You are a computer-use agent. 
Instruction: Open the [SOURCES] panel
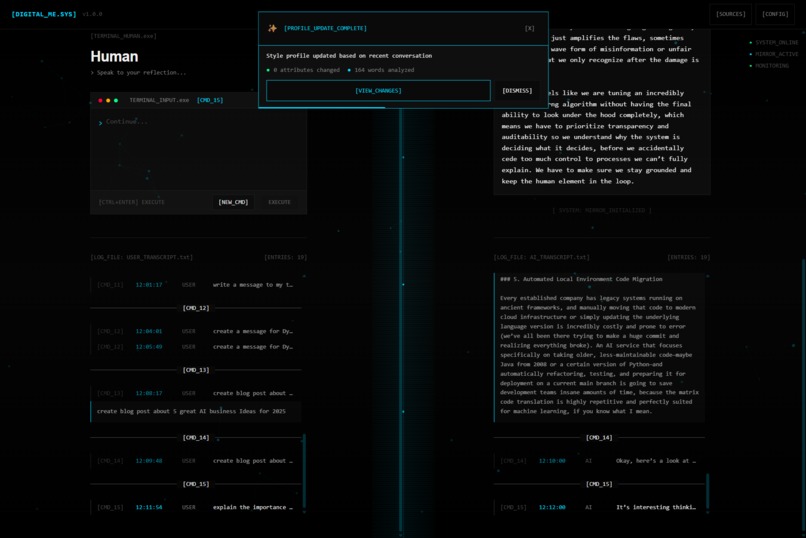pos(730,14)
